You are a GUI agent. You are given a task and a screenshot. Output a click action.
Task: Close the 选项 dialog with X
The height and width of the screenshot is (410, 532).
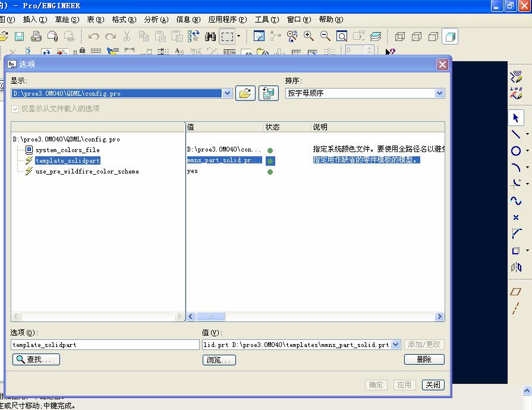(x=442, y=64)
